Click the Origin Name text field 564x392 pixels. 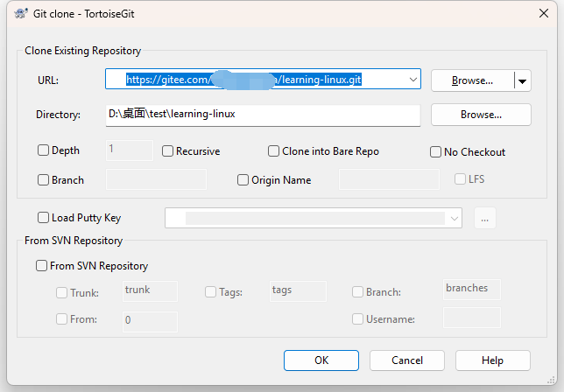coord(389,179)
